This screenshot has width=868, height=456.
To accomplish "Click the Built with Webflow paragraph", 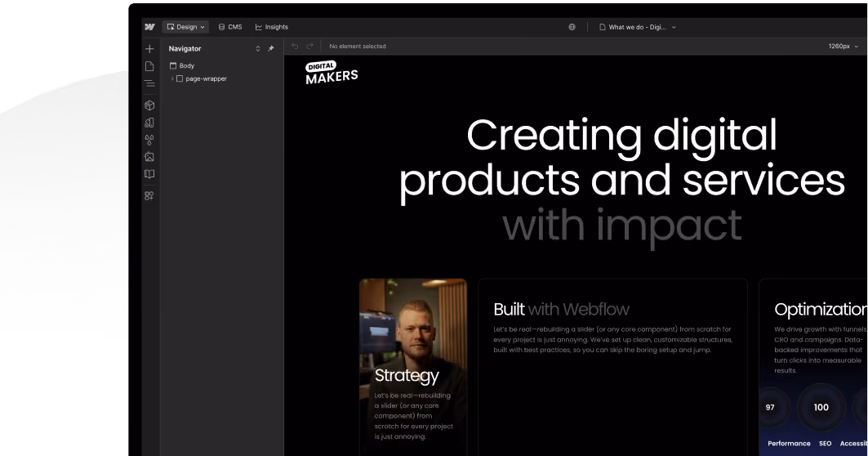I will click(x=612, y=340).
